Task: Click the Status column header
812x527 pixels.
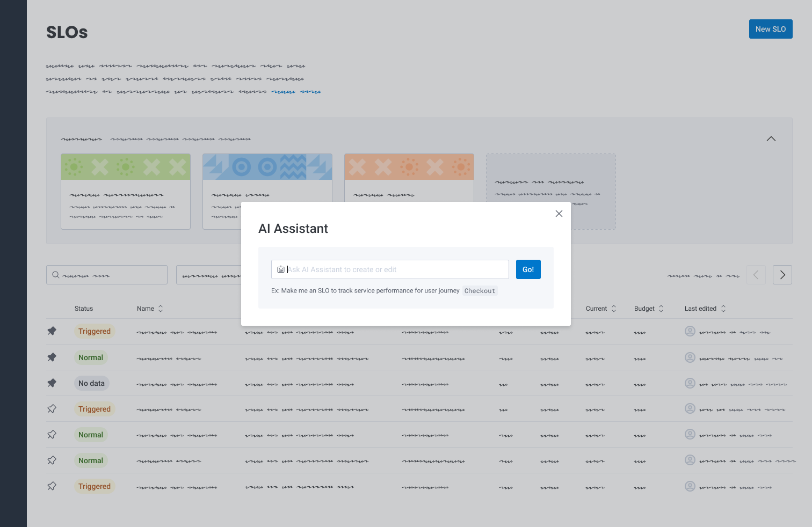Action: [x=84, y=309]
